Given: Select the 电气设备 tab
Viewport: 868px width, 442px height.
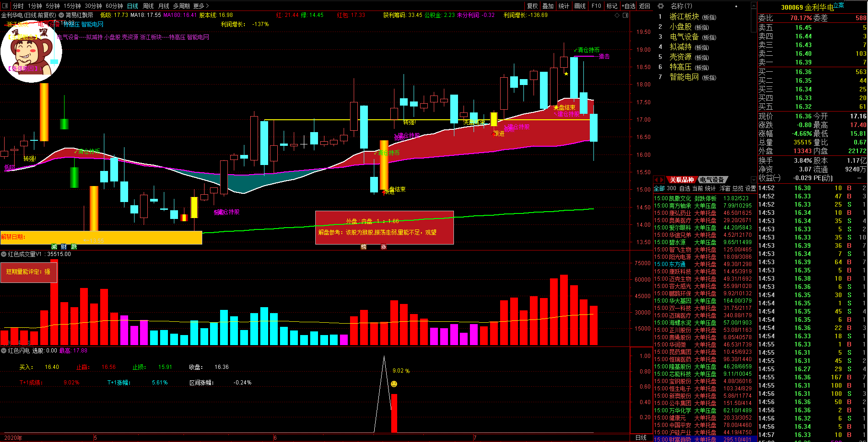Looking at the screenshot, I should [x=712, y=180].
